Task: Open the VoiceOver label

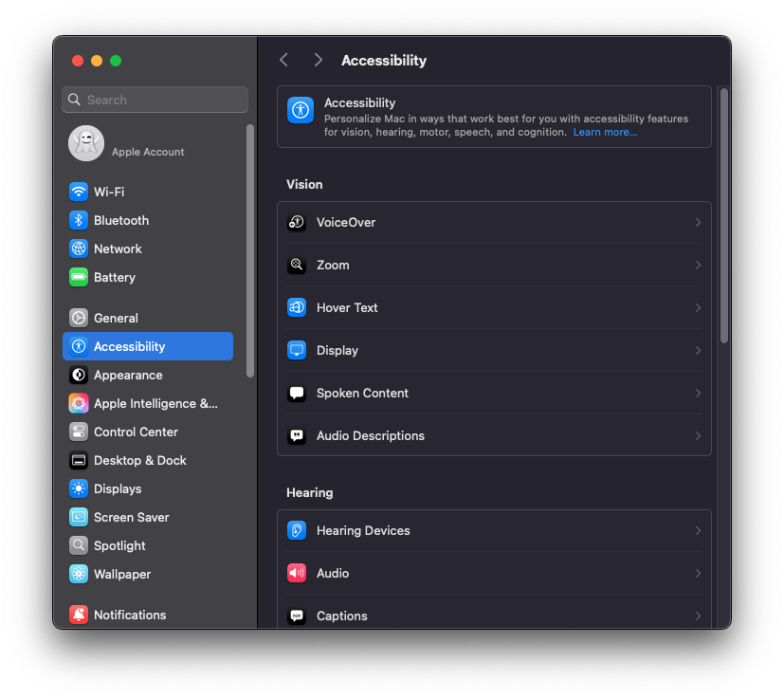Action: pos(346,222)
